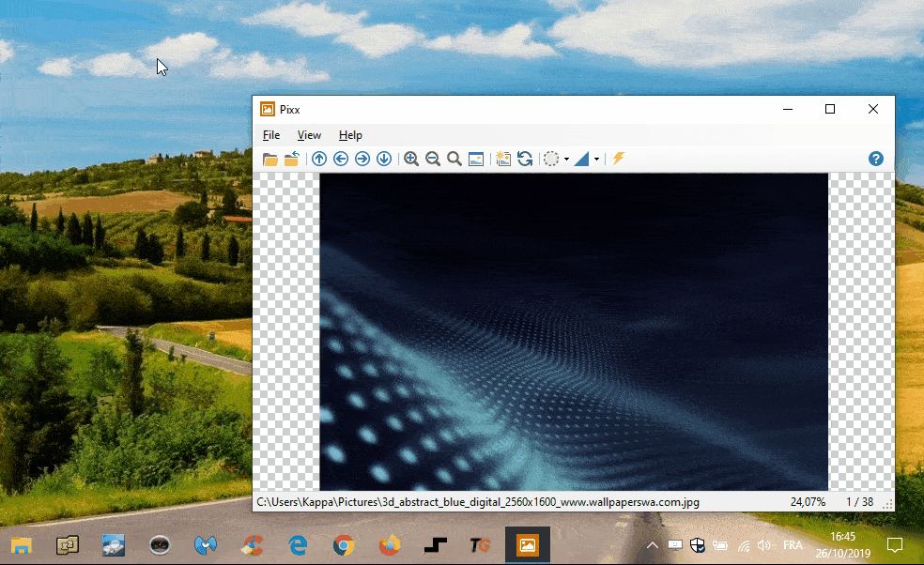Click the rotate refresh arrows icon
Image resolution: width=924 pixels, height=565 pixels.
point(525,159)
